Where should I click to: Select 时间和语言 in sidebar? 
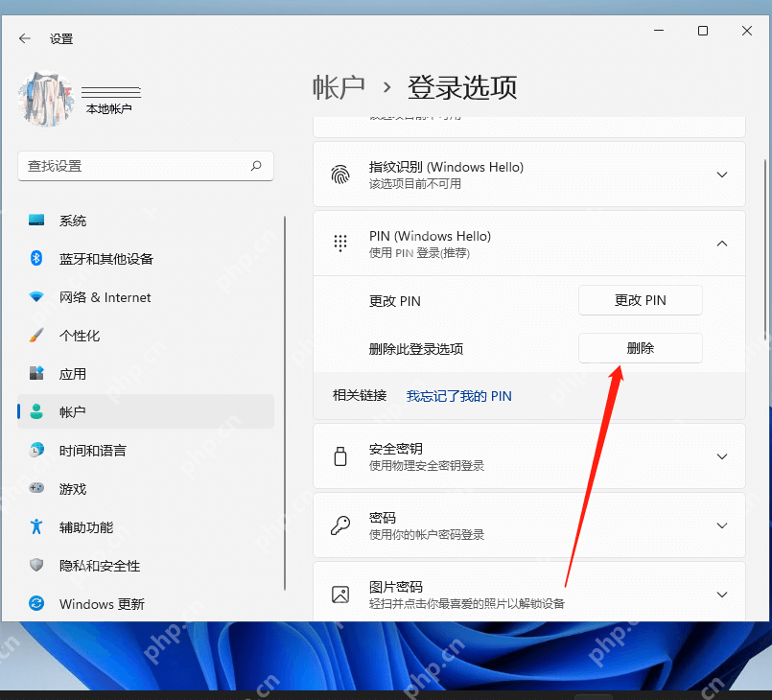coord(146,451)
